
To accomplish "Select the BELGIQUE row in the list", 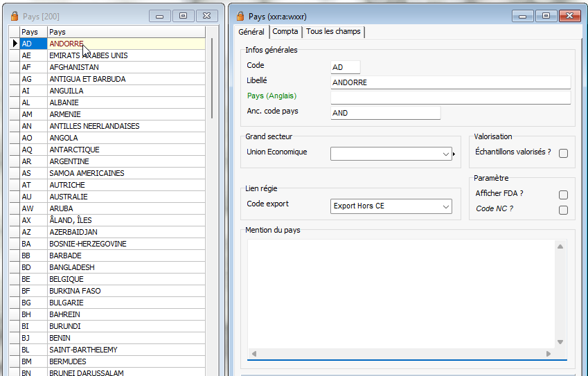I will pyautogui.click(x=66, y=279).
